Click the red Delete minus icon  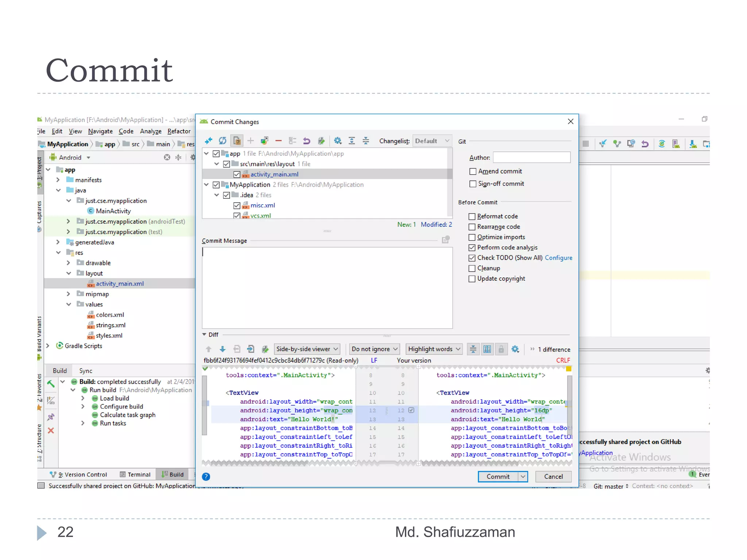[278, 141]
